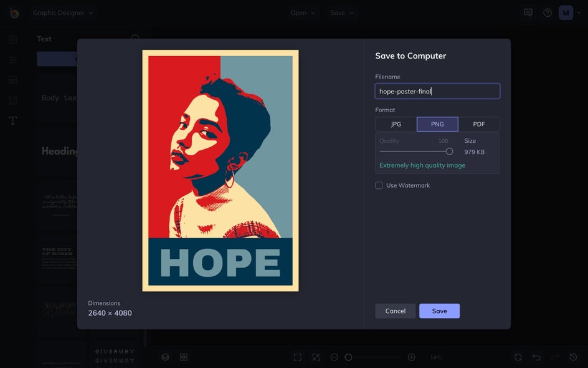The width and height of the screenshot is (588, 368).
Task: Click the Save button in dialog
Action: (440, 311)
